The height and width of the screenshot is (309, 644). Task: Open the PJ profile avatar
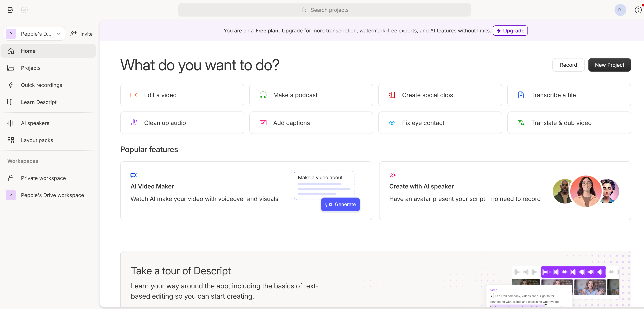coord(620,10)
